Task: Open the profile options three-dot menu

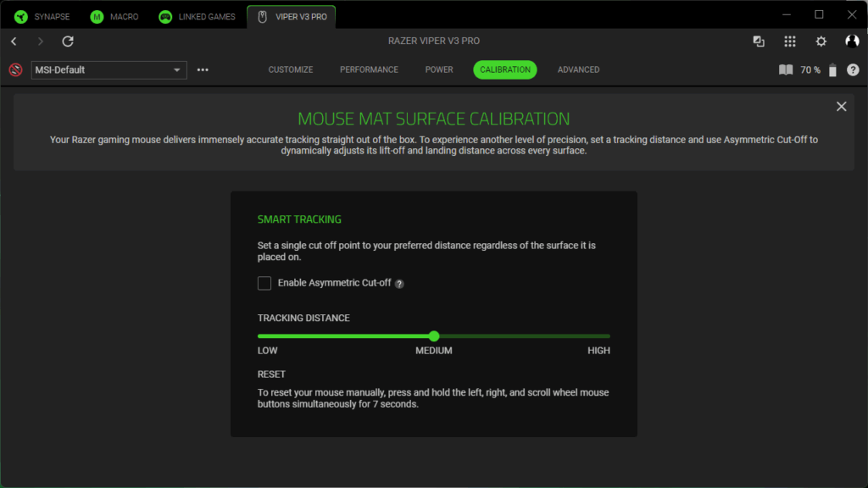Action: [x=203, y=70]
